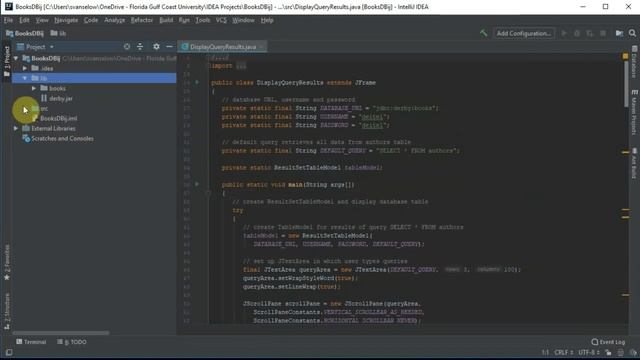Open the Refactor menu
The image size is (640, 360).
pos(142,20)
